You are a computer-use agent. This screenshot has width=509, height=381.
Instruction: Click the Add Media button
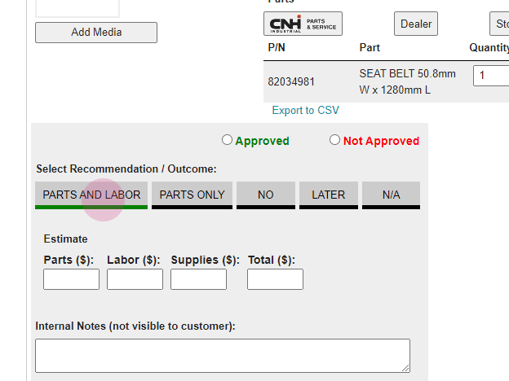pos(96,32)
